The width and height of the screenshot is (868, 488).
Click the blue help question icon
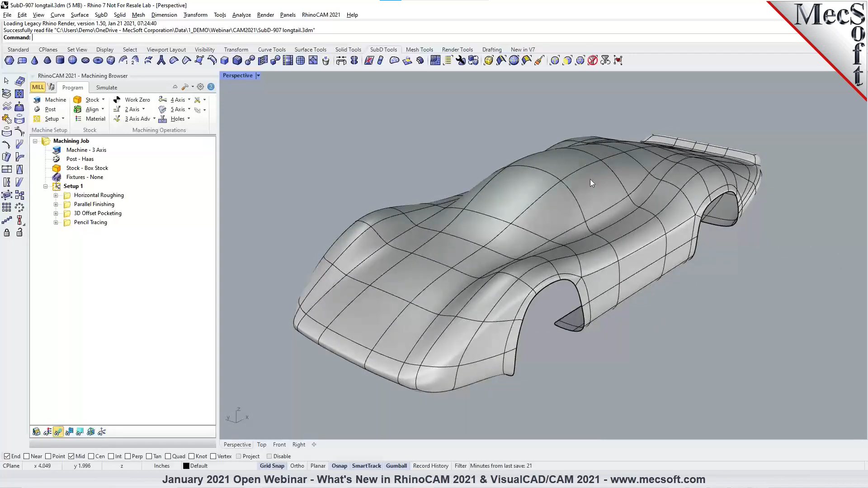click(x=211, y=87)
